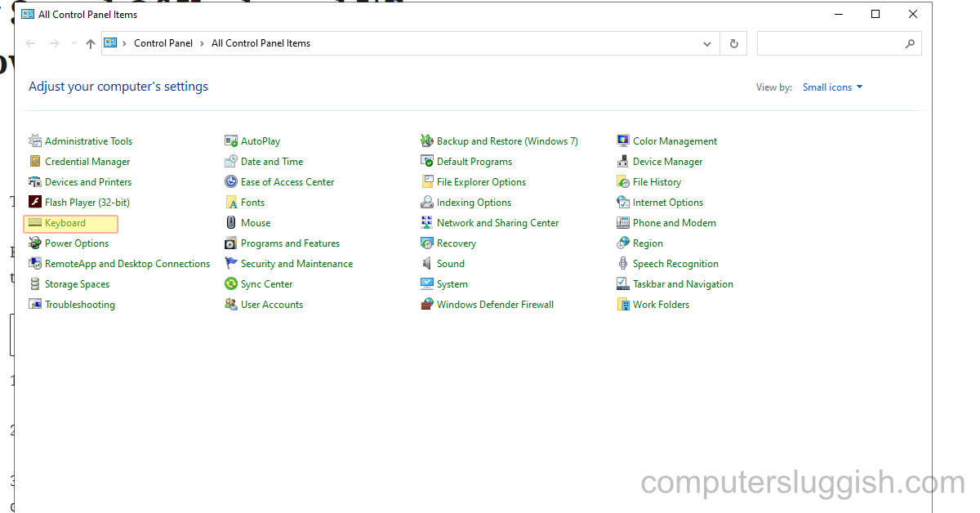
Task: Click the Control Panel search box
Action: pyautogui.click(x=839, y=44)
